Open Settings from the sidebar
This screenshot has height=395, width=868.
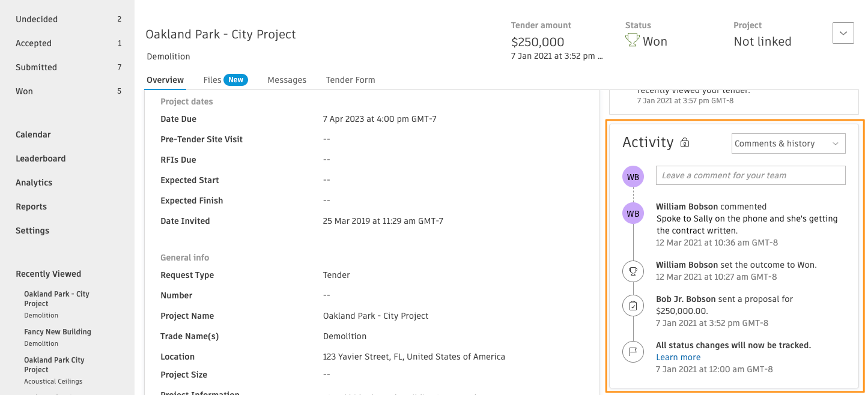click(x=31, y=230)
